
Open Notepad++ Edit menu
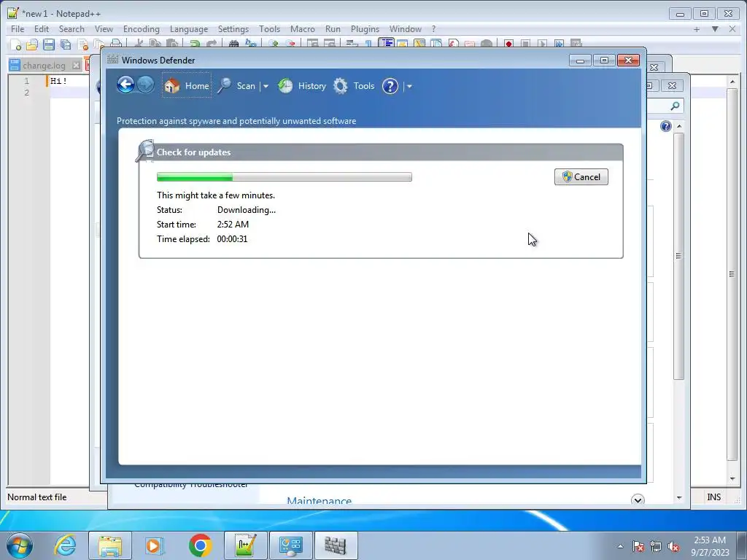pos(42,29)
